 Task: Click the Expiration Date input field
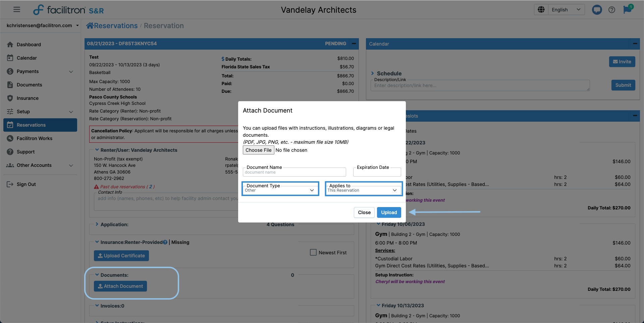[x=377, y=172]
